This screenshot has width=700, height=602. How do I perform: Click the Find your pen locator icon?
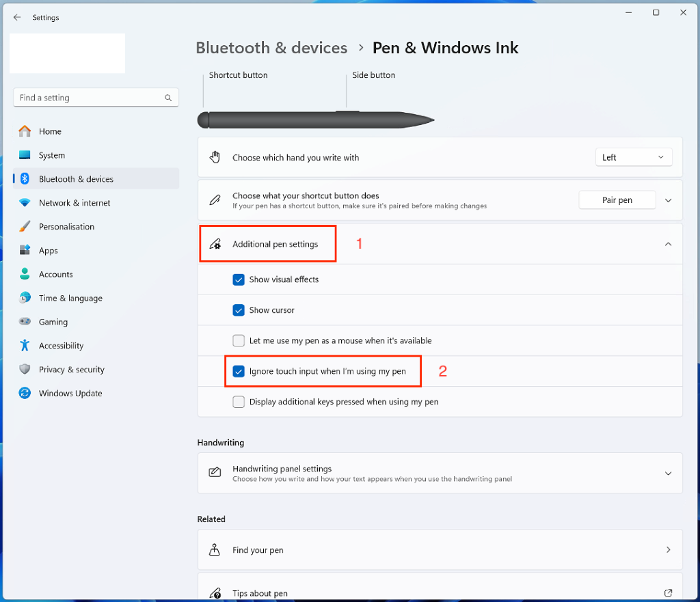(x=215, y=549)
